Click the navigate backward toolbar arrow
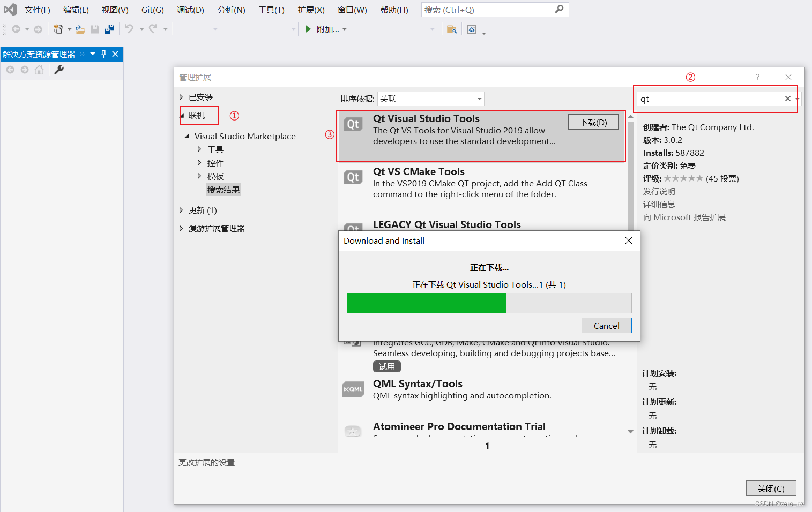Screen dimensions: 812x512 coord(16,29)
